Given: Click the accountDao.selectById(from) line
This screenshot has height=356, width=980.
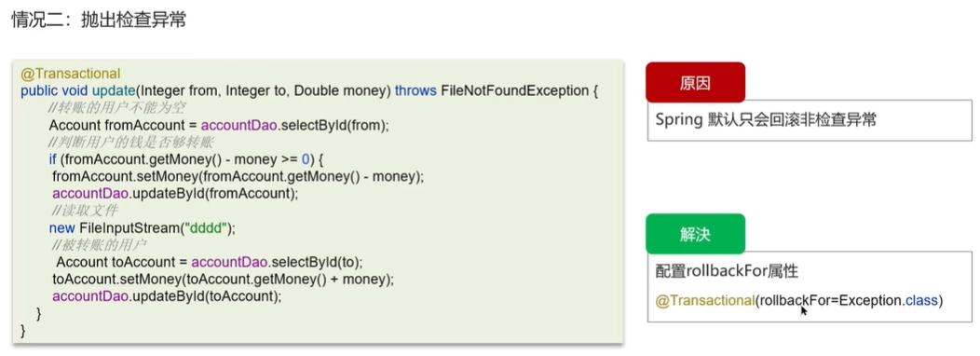Looking at the screenshot, I should pos(219,125).
